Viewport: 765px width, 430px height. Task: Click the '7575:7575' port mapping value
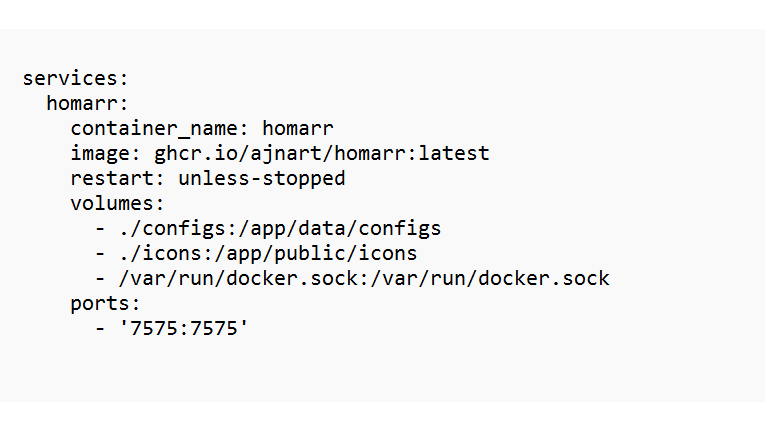click(x=183, y=327)
